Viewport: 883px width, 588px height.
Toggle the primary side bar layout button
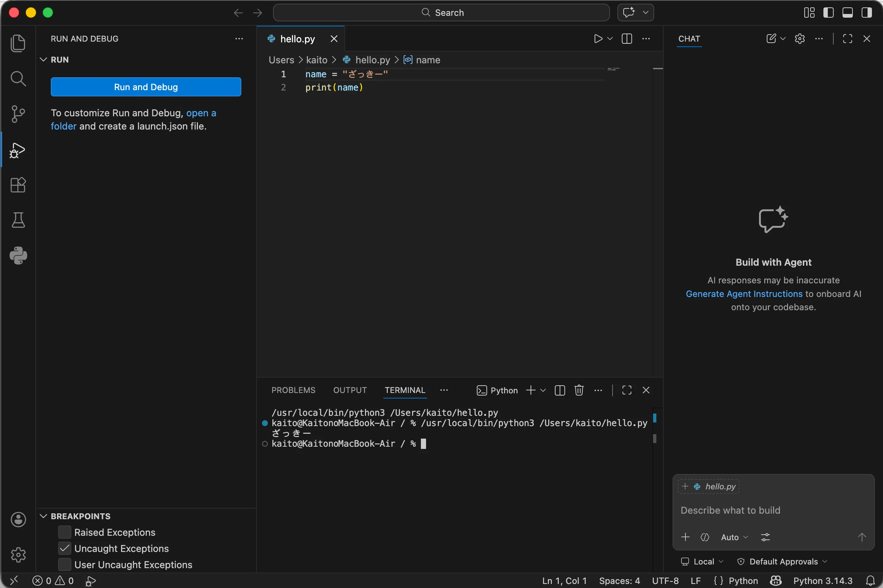pos(828,13)
